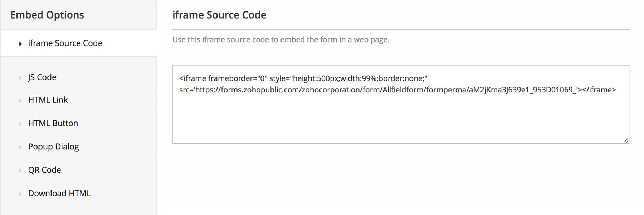
Task: Click inside the iframe source code textarea
Action: click(394, 118)
